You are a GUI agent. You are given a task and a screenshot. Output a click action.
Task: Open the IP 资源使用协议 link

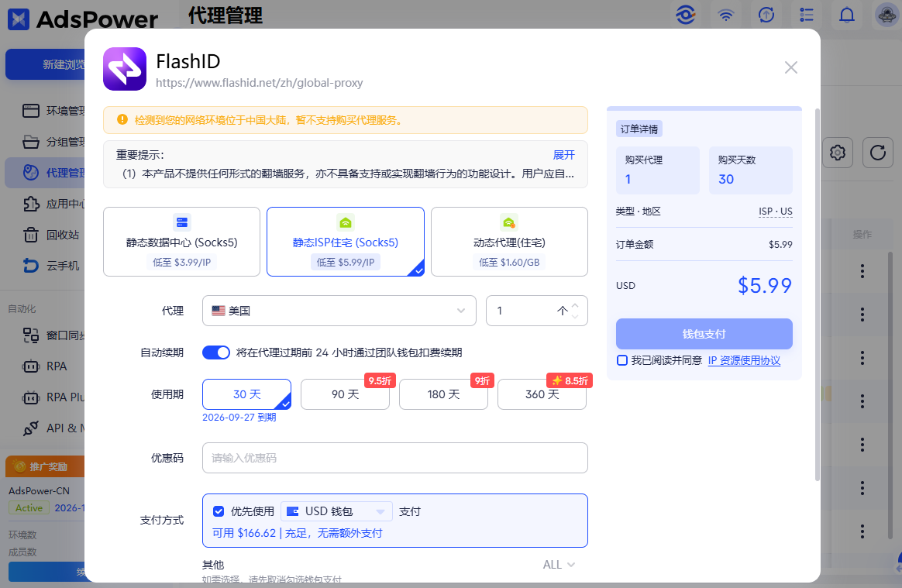point(744,361)
